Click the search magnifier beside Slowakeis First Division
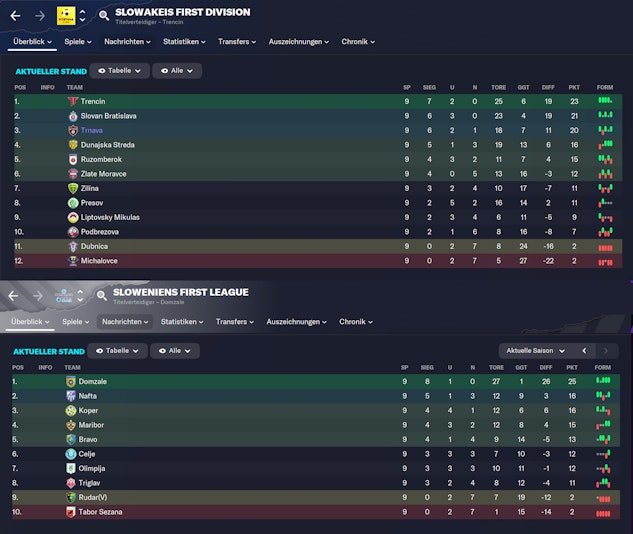 pyautogui.click(x=104, y=16)
